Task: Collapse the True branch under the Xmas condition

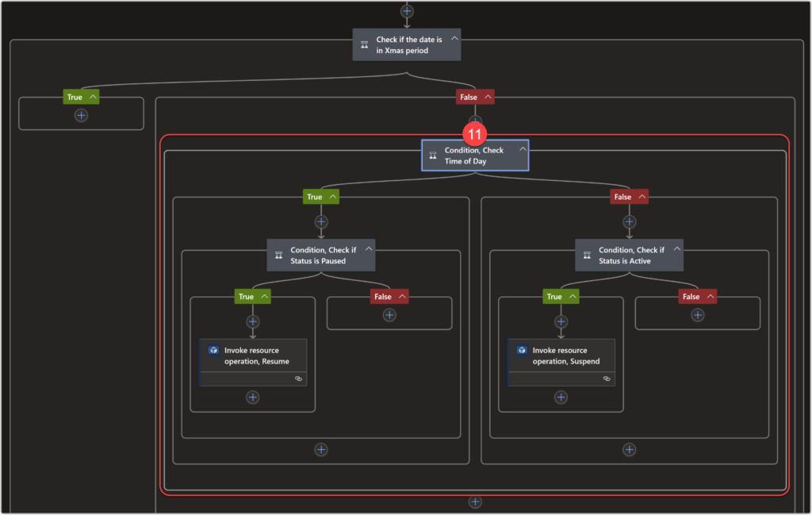Action: click(91, 96)
